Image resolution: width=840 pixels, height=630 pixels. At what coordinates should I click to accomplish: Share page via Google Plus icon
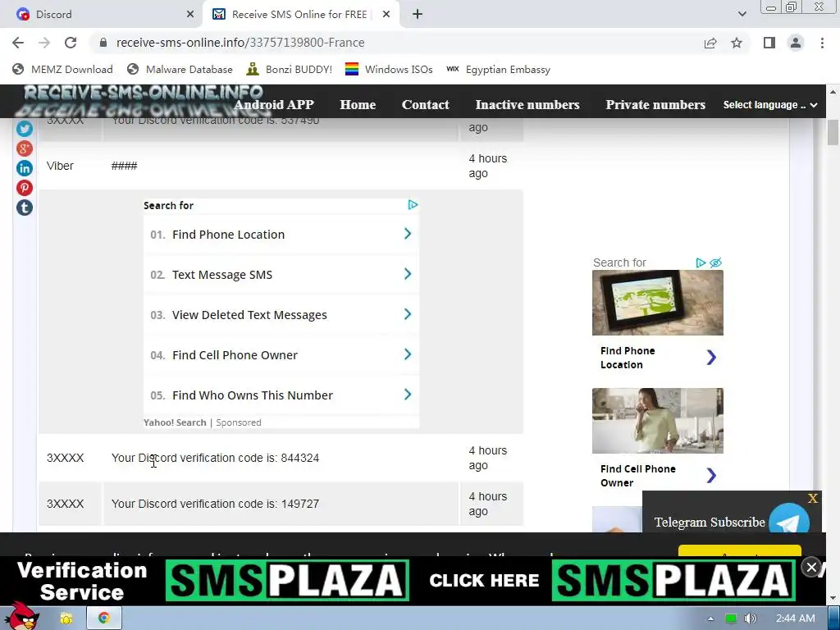click(x=24, y=148)
